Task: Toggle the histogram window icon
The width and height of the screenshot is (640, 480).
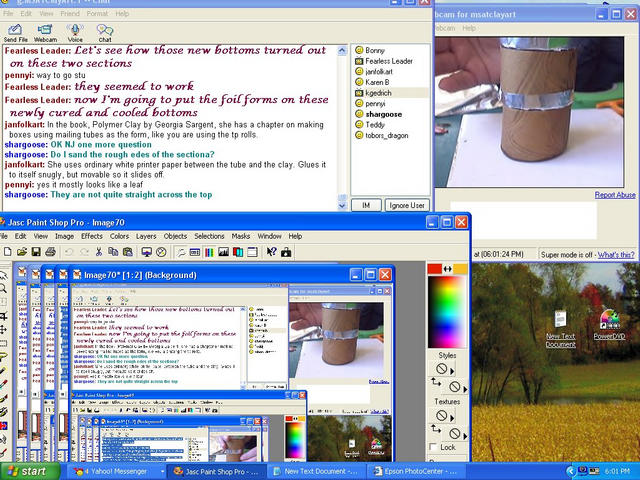Action: (223, 252)
